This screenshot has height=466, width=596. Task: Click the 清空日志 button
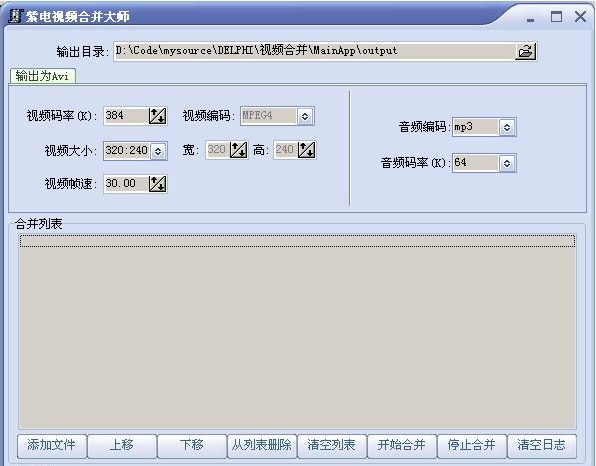pyautogui.click(x=542, y=445)
